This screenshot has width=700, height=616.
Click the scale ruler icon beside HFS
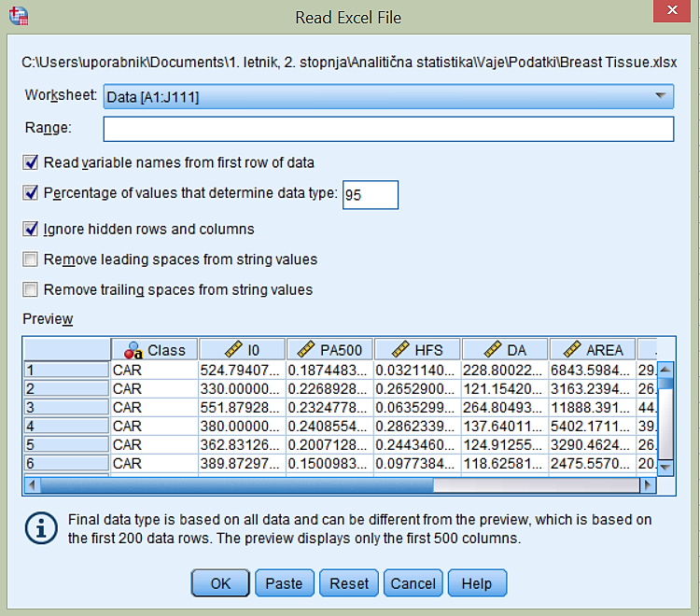coord(400,349)
